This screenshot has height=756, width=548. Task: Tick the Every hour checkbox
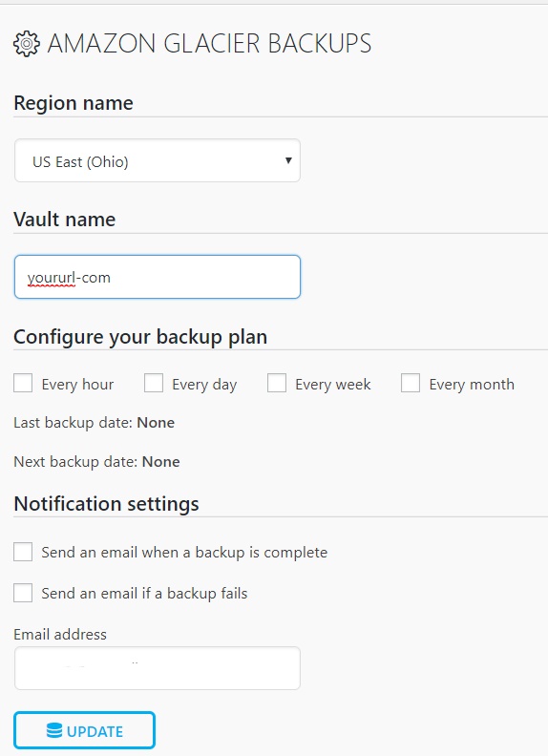click(x=23, y=384)
